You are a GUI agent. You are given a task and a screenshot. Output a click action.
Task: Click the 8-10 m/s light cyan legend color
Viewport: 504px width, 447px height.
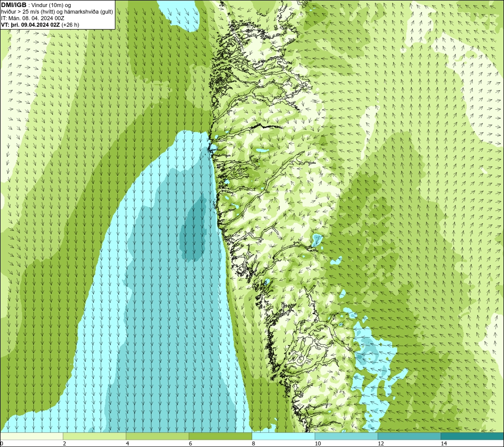pos(283,436)
